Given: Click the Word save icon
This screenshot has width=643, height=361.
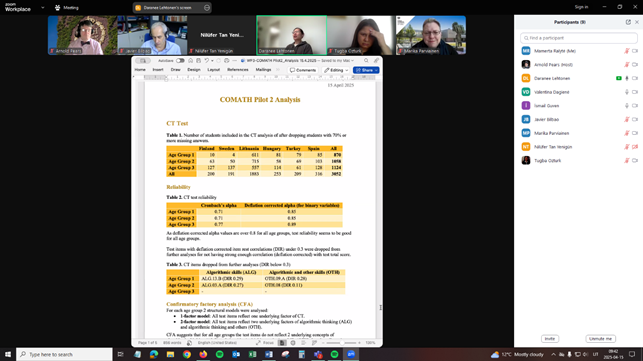Looking at the screenshot, I should coord(198,61).
